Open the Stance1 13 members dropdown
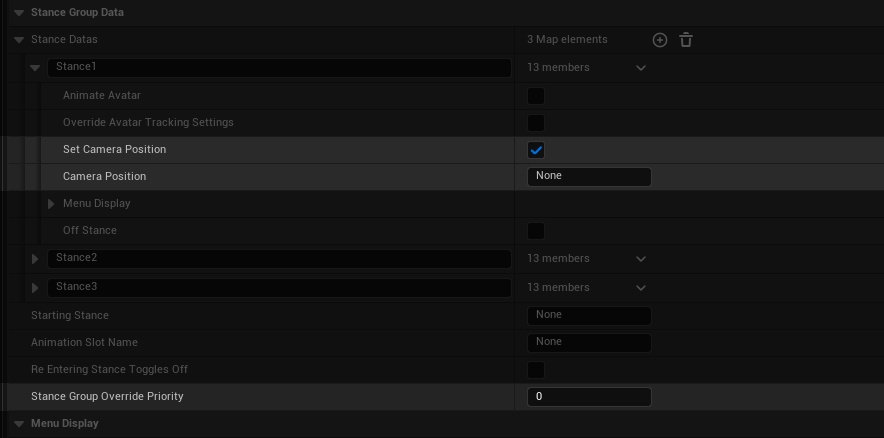 click(x=641, y=68)
